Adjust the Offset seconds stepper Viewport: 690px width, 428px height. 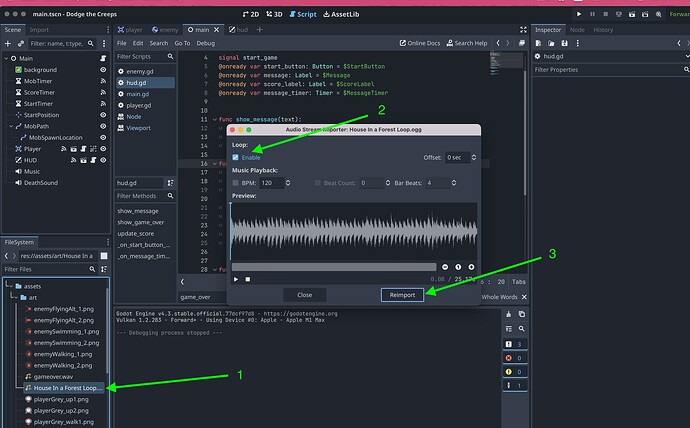(x=472, y=157)
